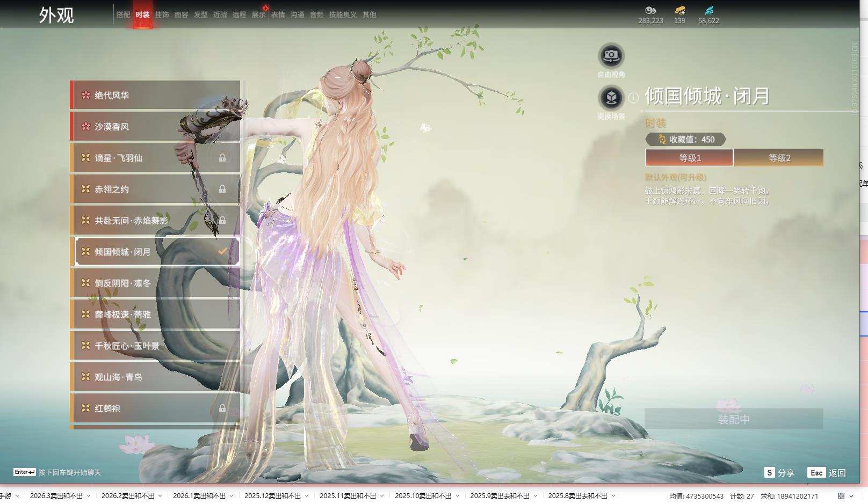Expand the dropdown arrow on 2025.9卖出去和不出 tab
Image resolution: width=868 pixels, height=504 pixels.
point(536,496)
